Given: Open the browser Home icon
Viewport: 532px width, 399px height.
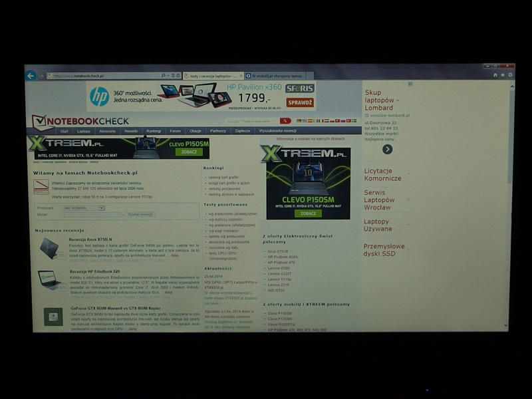Looking at the screenshot, I should tap(495, 75).
